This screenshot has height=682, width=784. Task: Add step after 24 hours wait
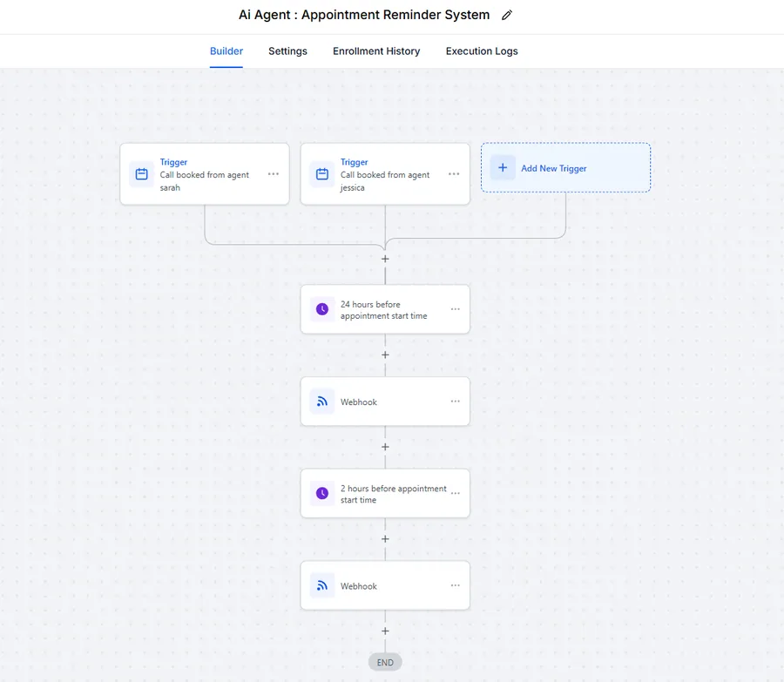click(385, 355)
